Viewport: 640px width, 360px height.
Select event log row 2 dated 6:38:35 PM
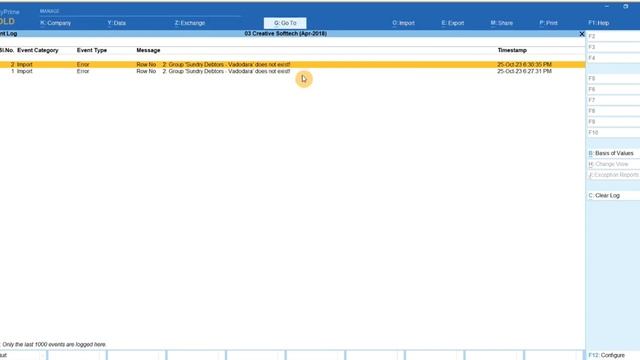(x=292, y=64)
